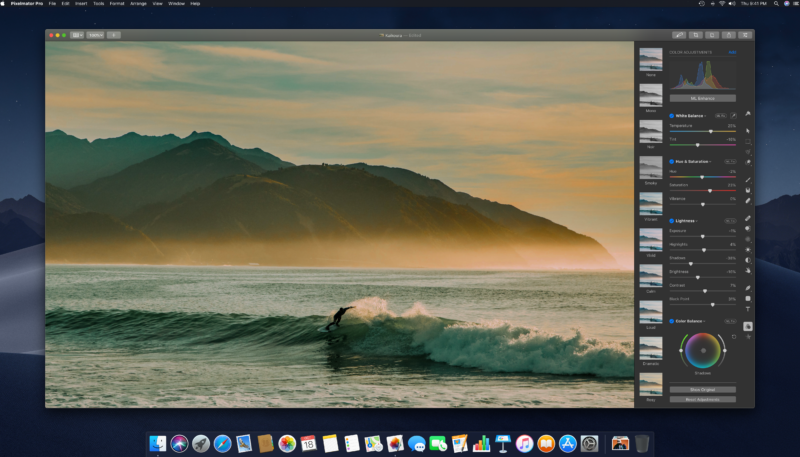The image size is (800, 457).
Task: Select the Type tool (T icon)
Action: point(748,309)
